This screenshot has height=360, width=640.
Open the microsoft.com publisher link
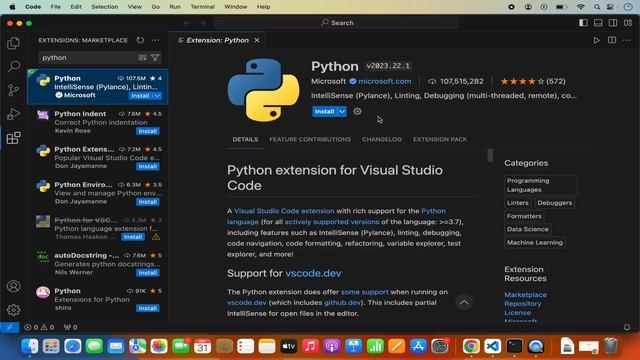click(x=384, y=81)
